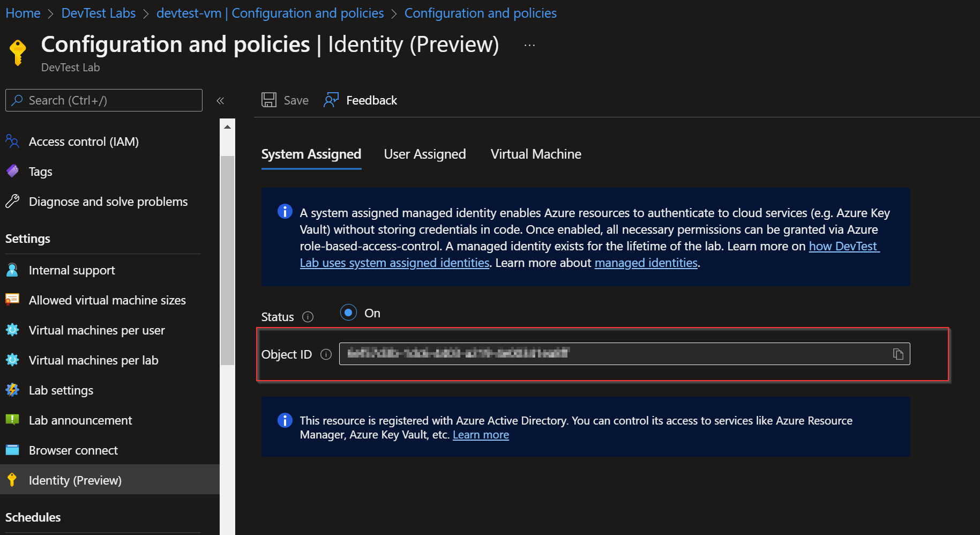Click the search magnifier icon in the sidebar
This screenshot has height=535, width=980.
17,100
